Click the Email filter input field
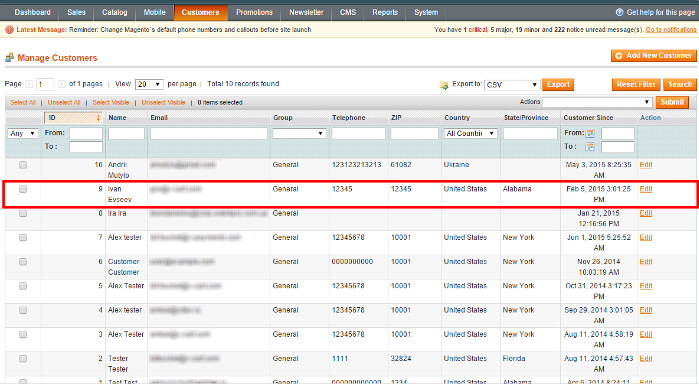This screenshot has width=699, height=384. coord(209,133)
